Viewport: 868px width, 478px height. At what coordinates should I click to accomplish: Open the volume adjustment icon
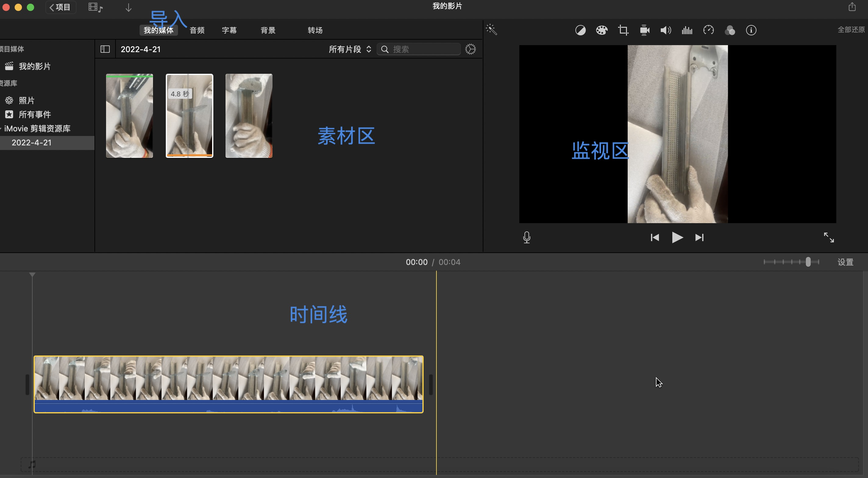[x=666, y=30]
